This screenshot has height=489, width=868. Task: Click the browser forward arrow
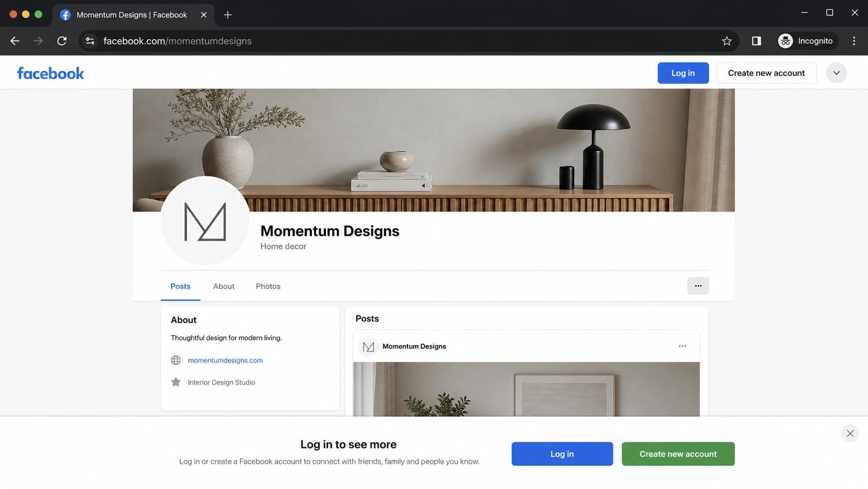tap(38, 41)
